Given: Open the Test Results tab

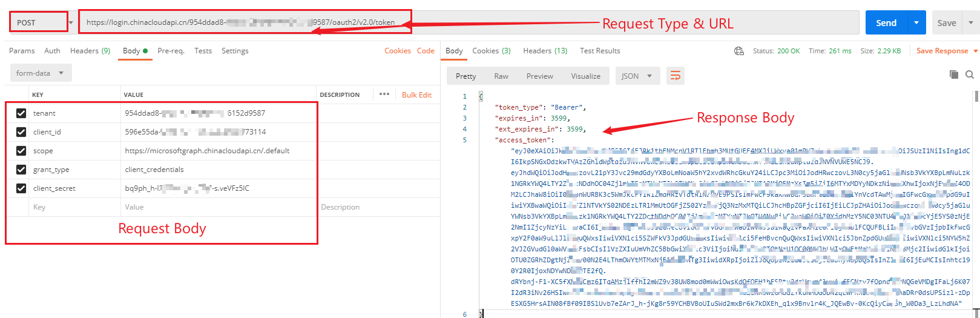Looking at the screenshot, I should pyautogui.click(x=600, y=51).
